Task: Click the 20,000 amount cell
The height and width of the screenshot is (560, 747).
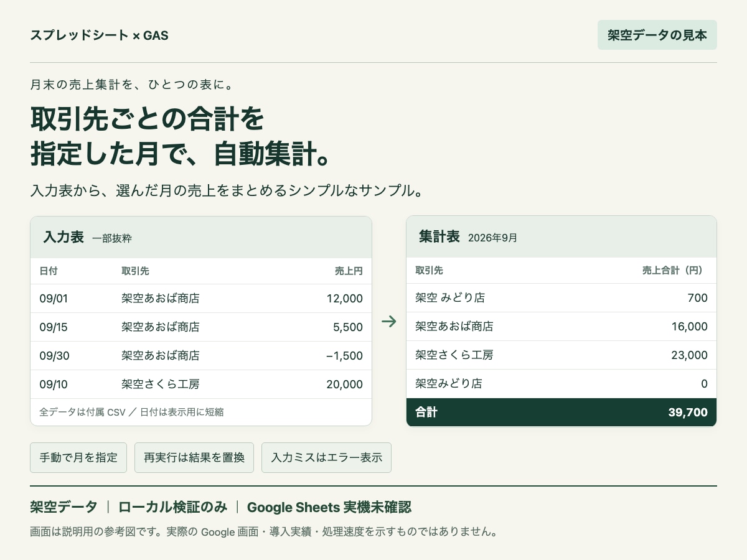Action: click(345, 385)
